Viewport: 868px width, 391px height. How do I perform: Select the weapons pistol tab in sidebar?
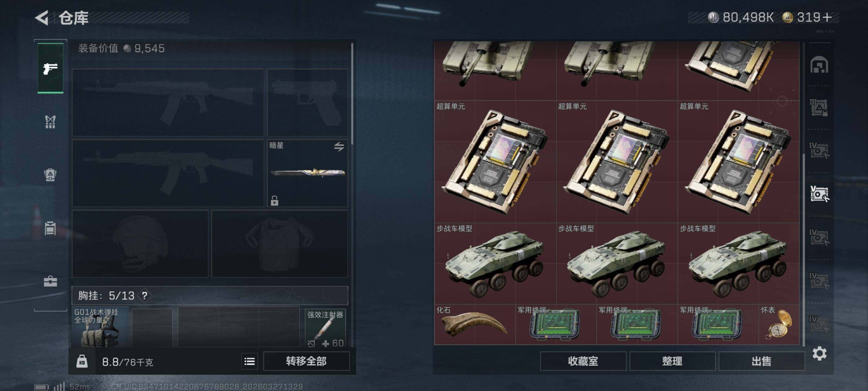point(50,68)
